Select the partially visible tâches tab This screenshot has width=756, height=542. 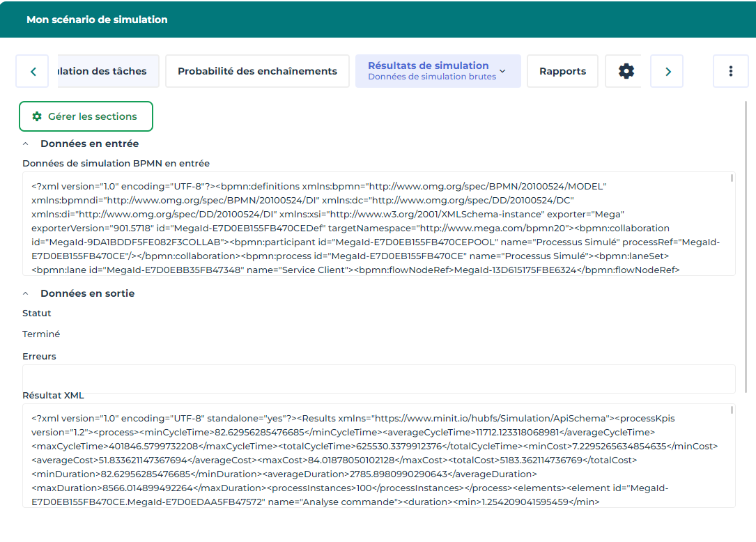pos(108,71)
